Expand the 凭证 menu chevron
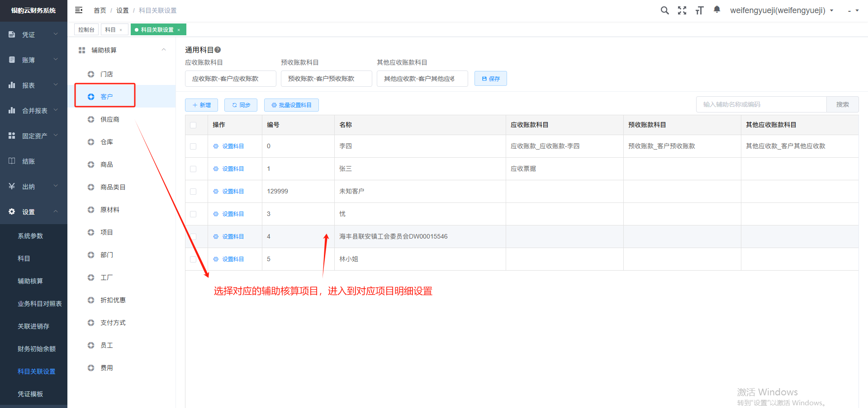 tap(56, 34)
